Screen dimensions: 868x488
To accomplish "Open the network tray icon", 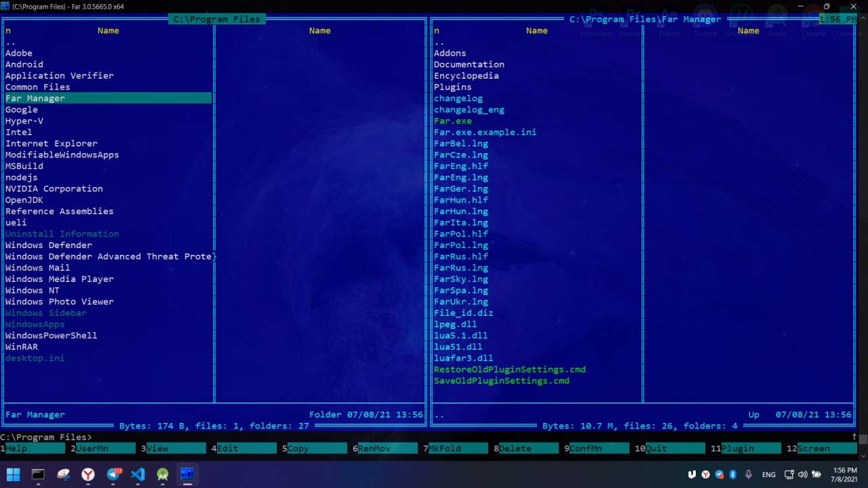I will [x=790, y=474].
